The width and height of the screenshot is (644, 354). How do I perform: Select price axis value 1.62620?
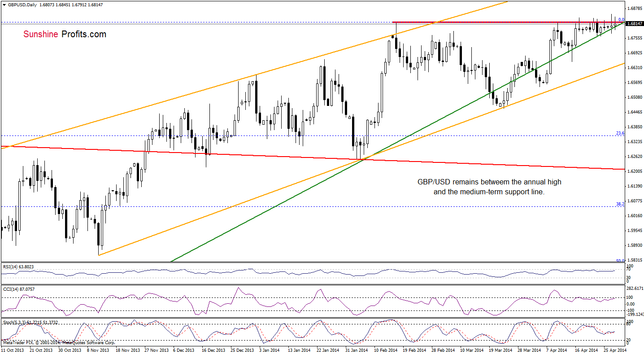[635, 157]
